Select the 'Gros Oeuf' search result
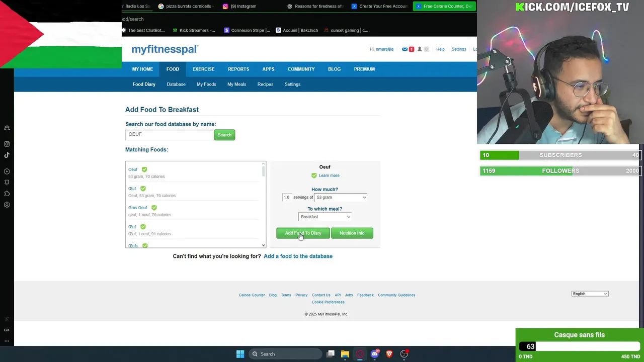Screen dimensions: 644x362 click(137, 208)
